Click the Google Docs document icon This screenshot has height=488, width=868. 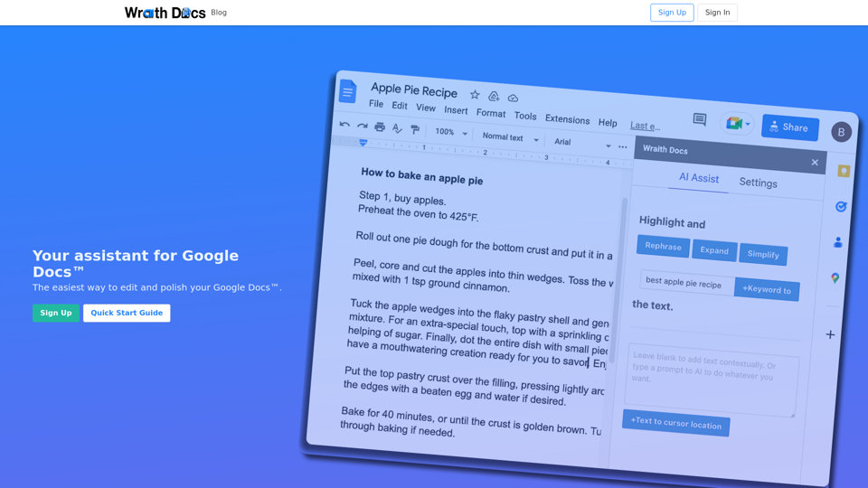[347, 92]
